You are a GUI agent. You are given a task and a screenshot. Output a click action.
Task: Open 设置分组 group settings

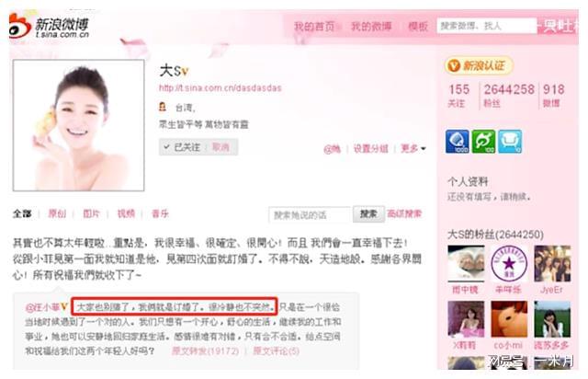370,149
